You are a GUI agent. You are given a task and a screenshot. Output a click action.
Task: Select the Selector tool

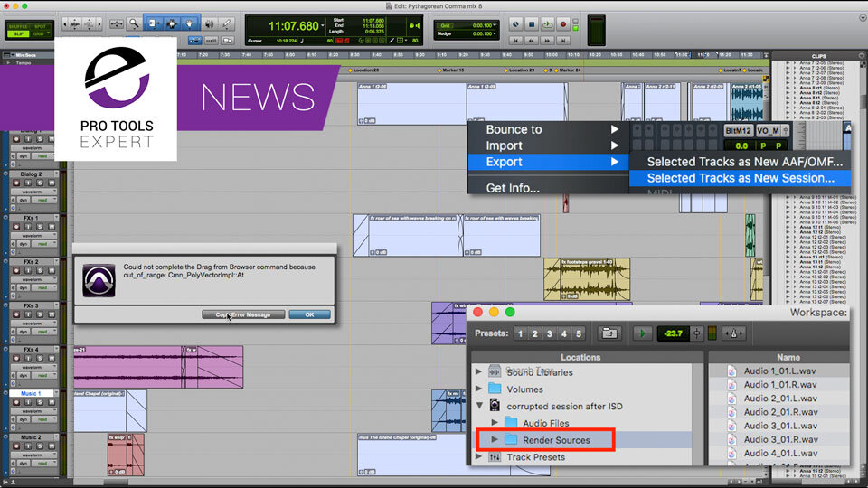171,23
